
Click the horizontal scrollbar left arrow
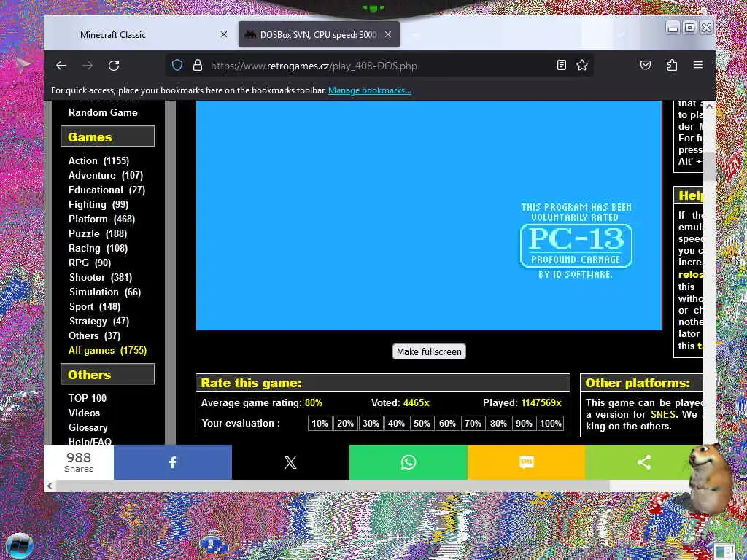tap(50, 486)
